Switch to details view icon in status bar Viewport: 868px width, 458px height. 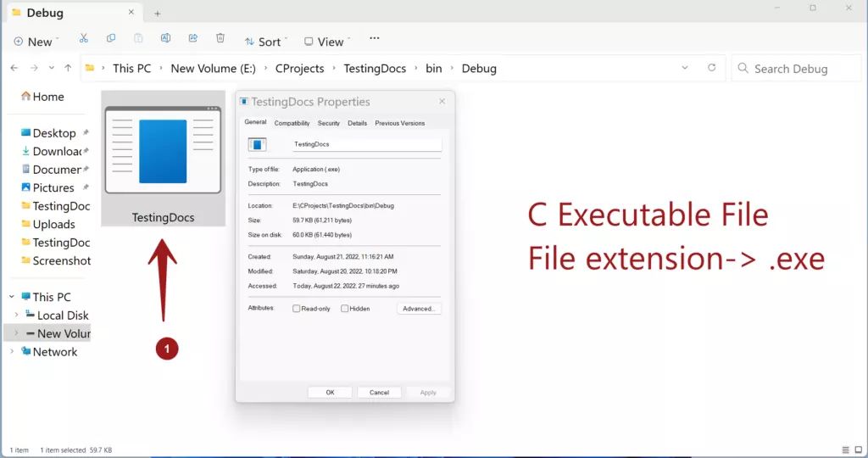coord(845,450)
